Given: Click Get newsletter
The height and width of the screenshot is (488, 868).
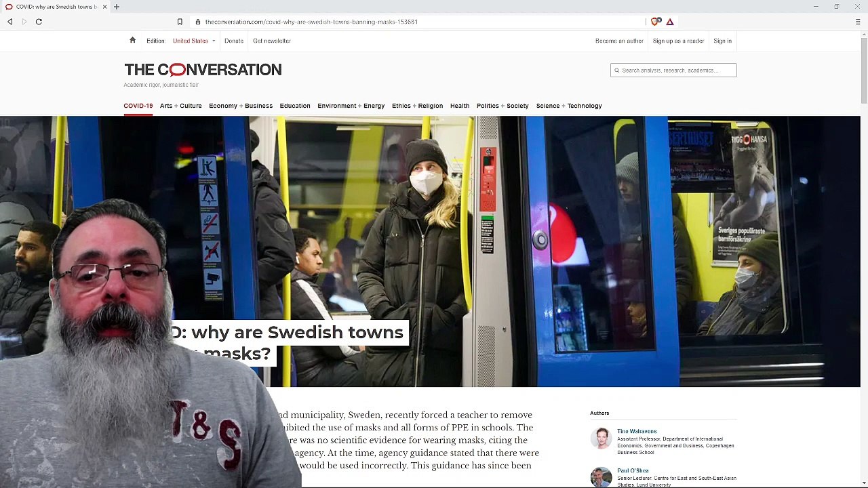Looking at the screenshot, I should pyautogui.click(x=272, y=41).
